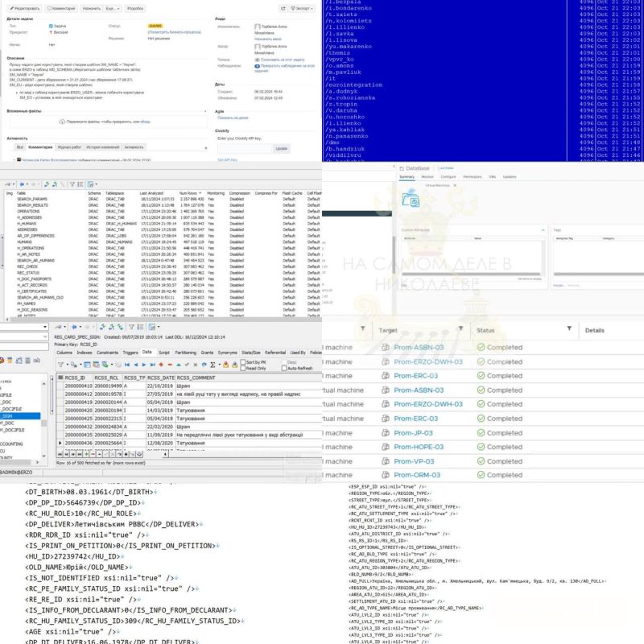Image resolution: width=644 pixels, height=644 pixels.
Task: Click the next record arrow icon
Action: point(144,365)
